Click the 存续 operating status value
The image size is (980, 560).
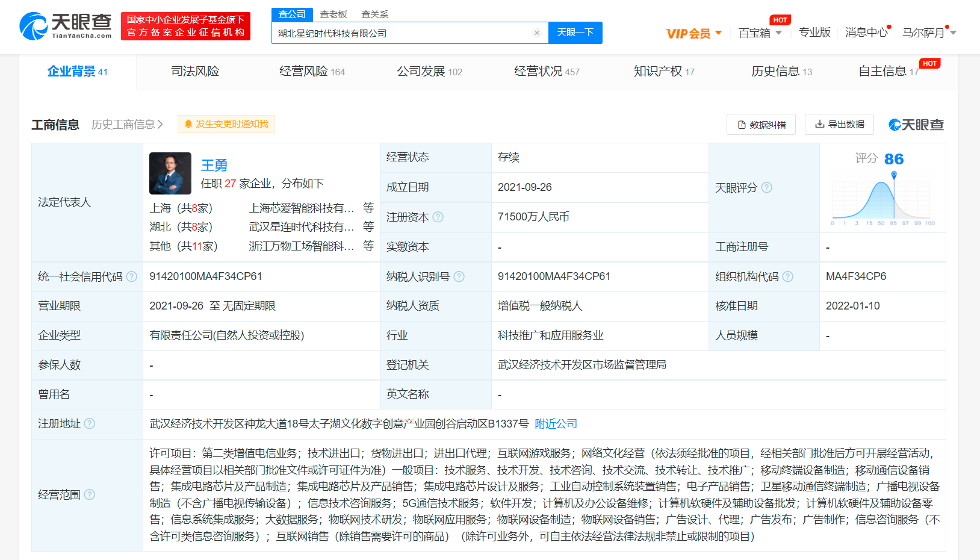[x=509, y=157]
